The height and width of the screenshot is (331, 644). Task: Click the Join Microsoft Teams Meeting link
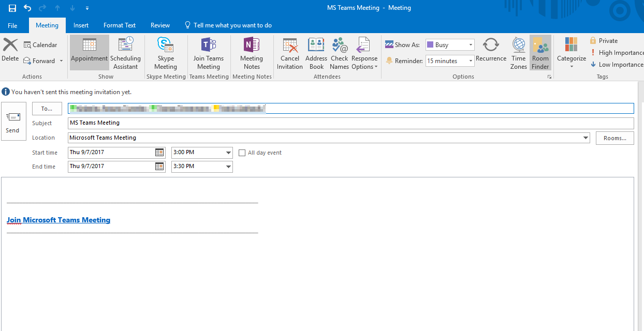tap(58, 220)
